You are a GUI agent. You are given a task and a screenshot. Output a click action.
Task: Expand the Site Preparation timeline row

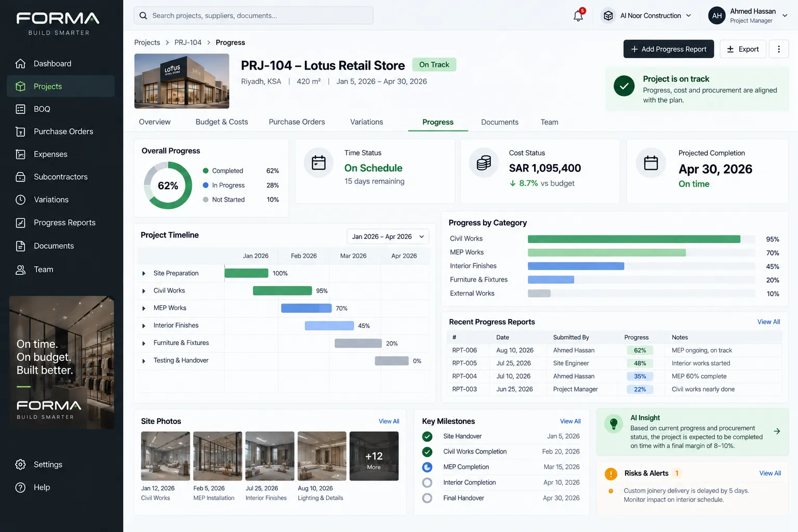click(144, 273)
